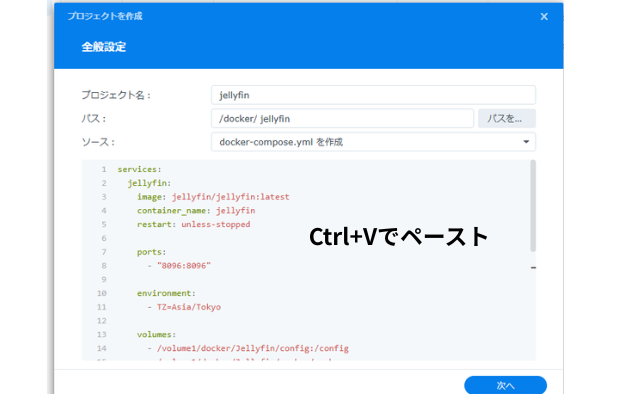The height and width of the screenshot is (400, 640).
Task: Close the プロジェクトを作成 dialog with X
Action: pyautogui.click(x=544, y=17)
